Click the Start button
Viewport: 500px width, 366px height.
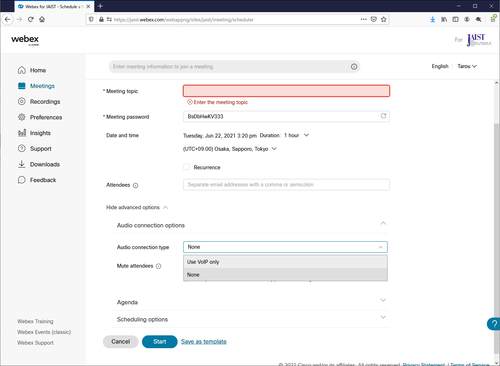(160, 341)
